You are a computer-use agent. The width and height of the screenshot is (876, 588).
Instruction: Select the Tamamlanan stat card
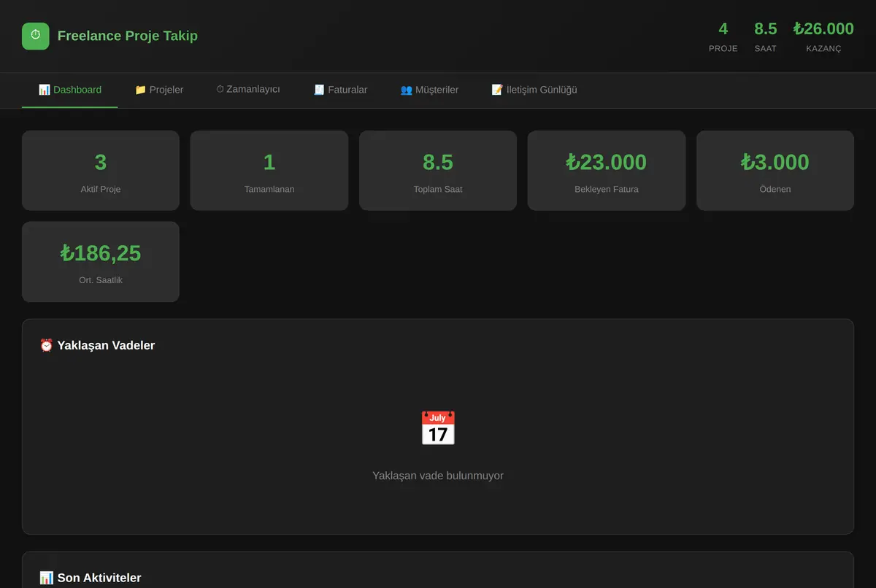click(x=269, y=171)
